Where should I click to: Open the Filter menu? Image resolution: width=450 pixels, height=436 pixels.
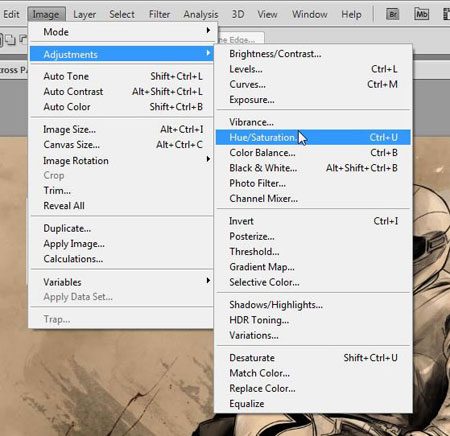tap(159, 14)
